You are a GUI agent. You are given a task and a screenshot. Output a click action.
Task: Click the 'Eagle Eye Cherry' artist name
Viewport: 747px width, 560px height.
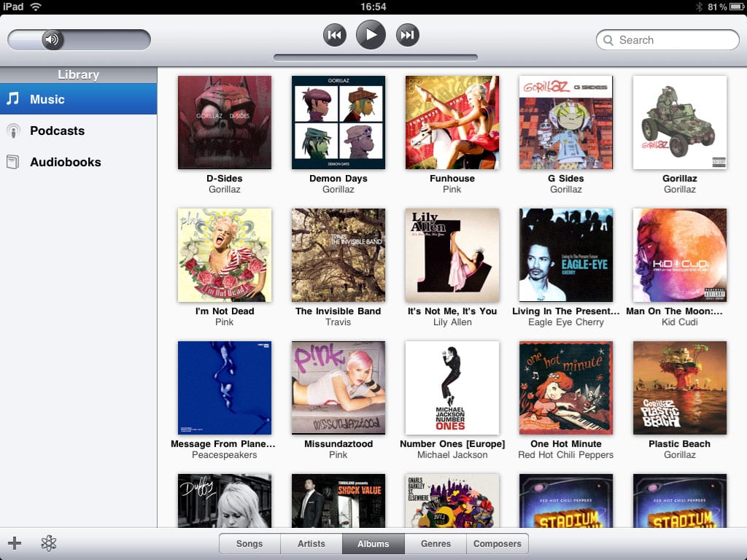tap(566, 322)
